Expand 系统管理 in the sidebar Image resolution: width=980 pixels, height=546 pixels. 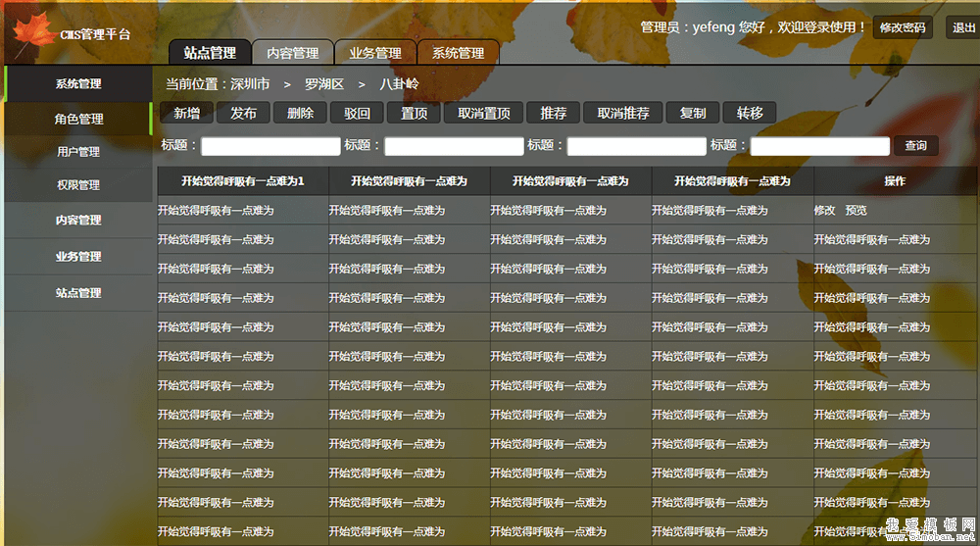coord(78,84)
